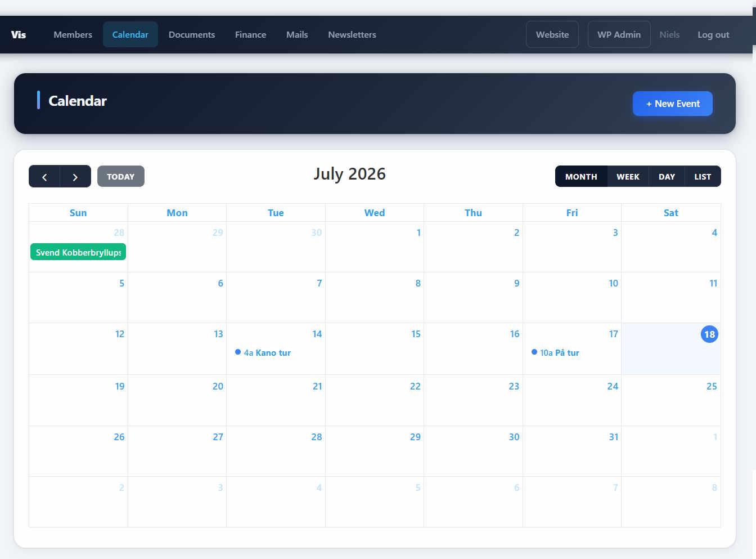Screen dimensions: 756x559
Task: Switch to LIST view
Action: pos(703,176)
